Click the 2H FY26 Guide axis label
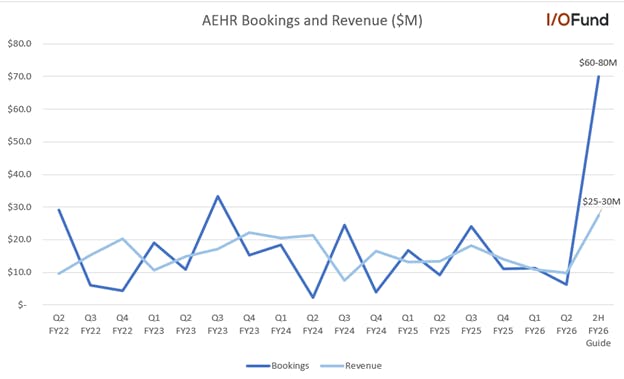This screenshot has width=624, height=379. click(598, 330)
